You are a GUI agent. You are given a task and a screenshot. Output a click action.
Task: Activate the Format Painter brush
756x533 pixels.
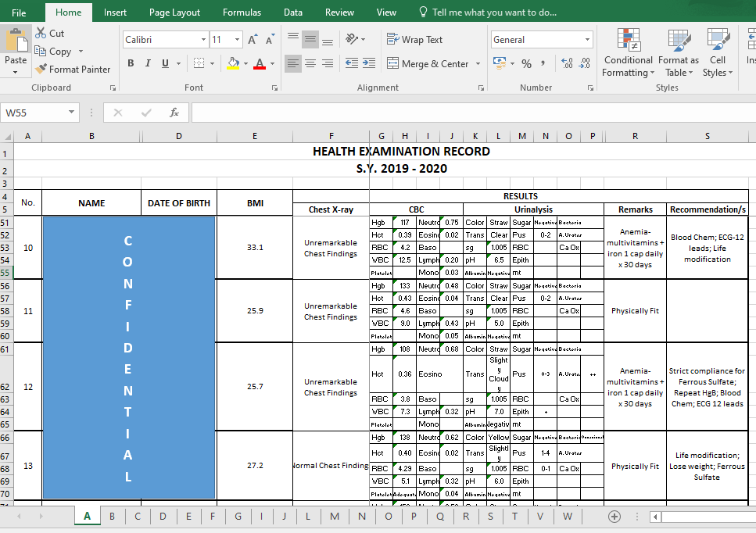pos(41,70)
